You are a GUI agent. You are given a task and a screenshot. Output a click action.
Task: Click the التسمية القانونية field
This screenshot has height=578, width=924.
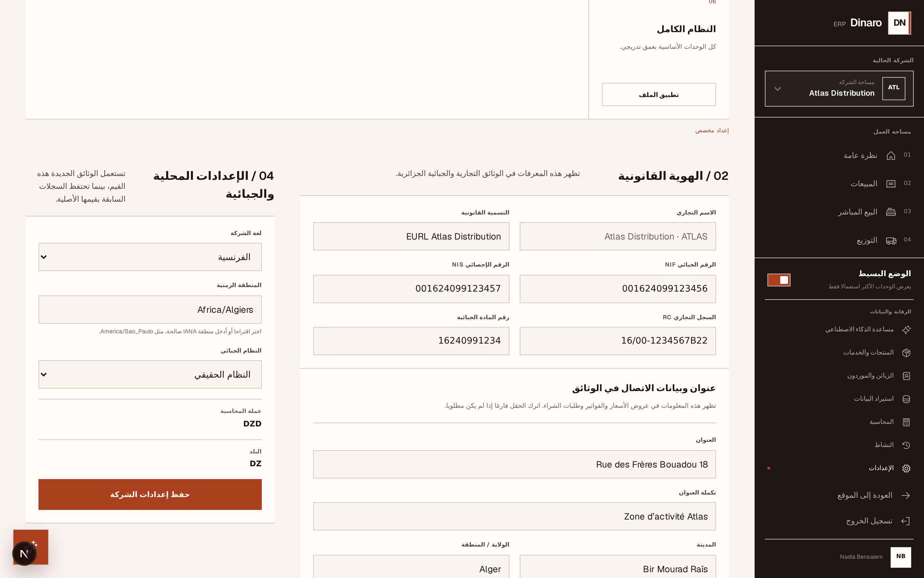[411, 237]
